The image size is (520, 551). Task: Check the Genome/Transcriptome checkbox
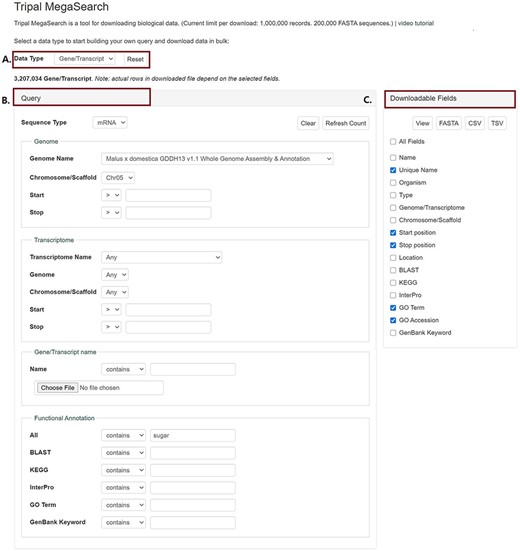[393, 208]
